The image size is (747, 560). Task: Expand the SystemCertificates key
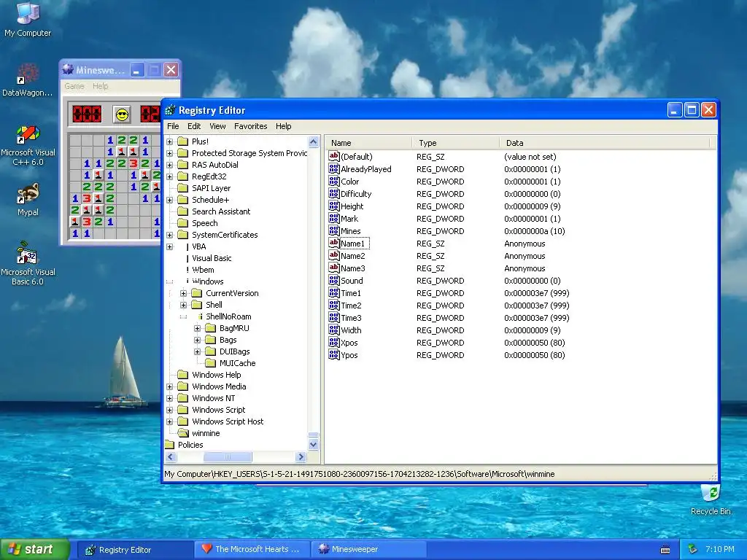pyautogui.click(x=169, y=235)
